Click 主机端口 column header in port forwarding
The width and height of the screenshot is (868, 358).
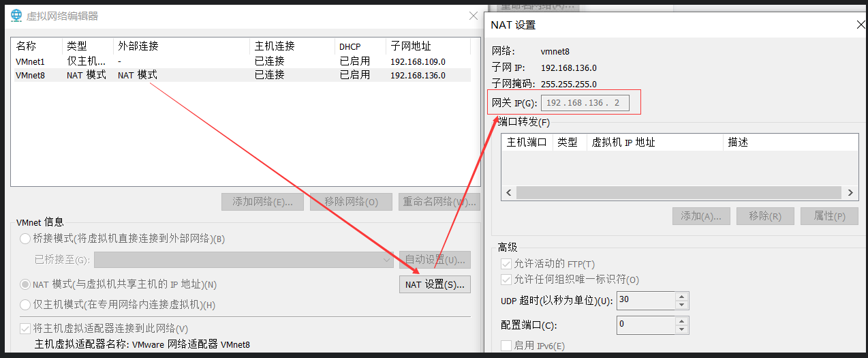(x=527, y=142)
